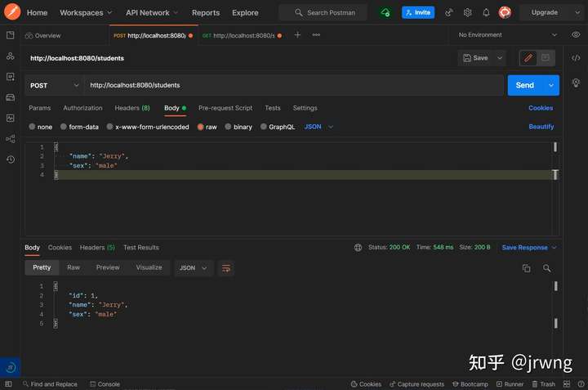Select the raw radio button
588x390 pixels.
point(200,127)
